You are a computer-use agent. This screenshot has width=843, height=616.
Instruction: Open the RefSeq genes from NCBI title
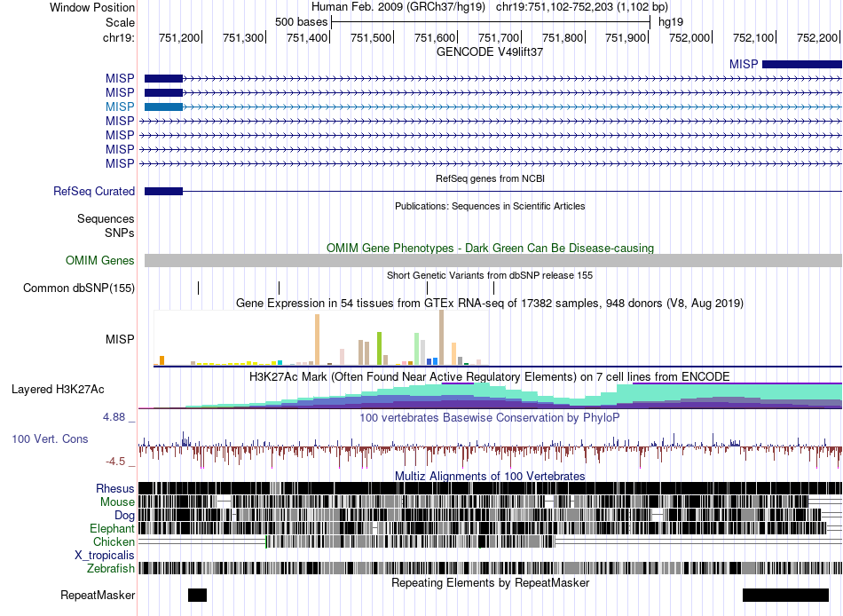coord(490,178)
